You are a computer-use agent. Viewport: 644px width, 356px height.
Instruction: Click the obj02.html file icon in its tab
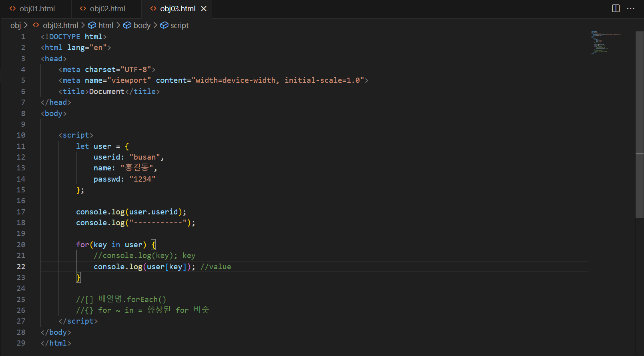83,8
